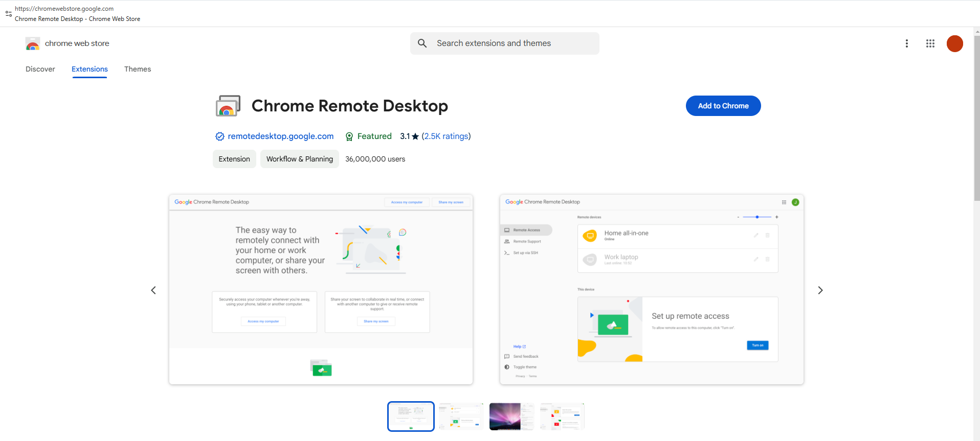Viewport: 980px width, 441px height.
Task: Click the Add to Chrome button
Action: (x=723, y=106)
